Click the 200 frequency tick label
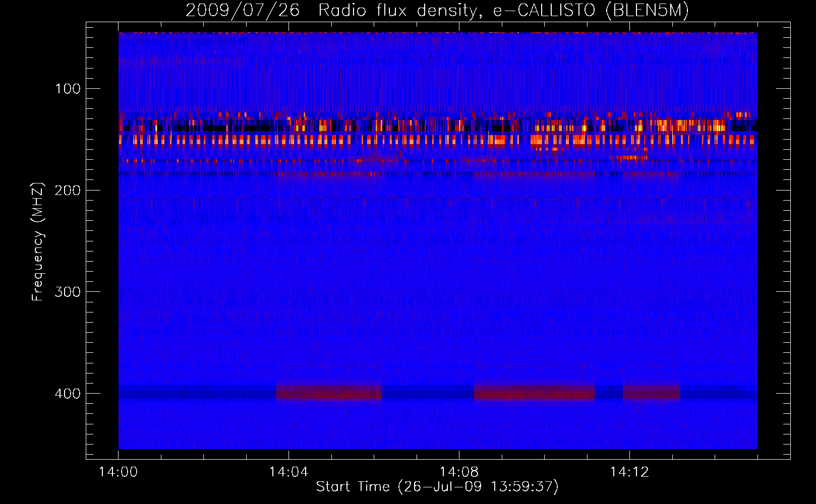 68,191
